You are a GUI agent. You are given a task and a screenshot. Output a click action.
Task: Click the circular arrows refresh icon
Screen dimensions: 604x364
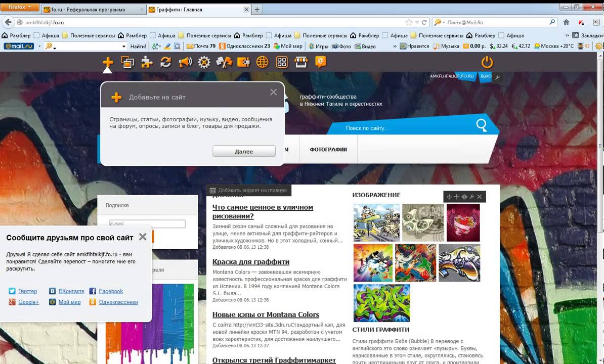(x=165, y=62)
